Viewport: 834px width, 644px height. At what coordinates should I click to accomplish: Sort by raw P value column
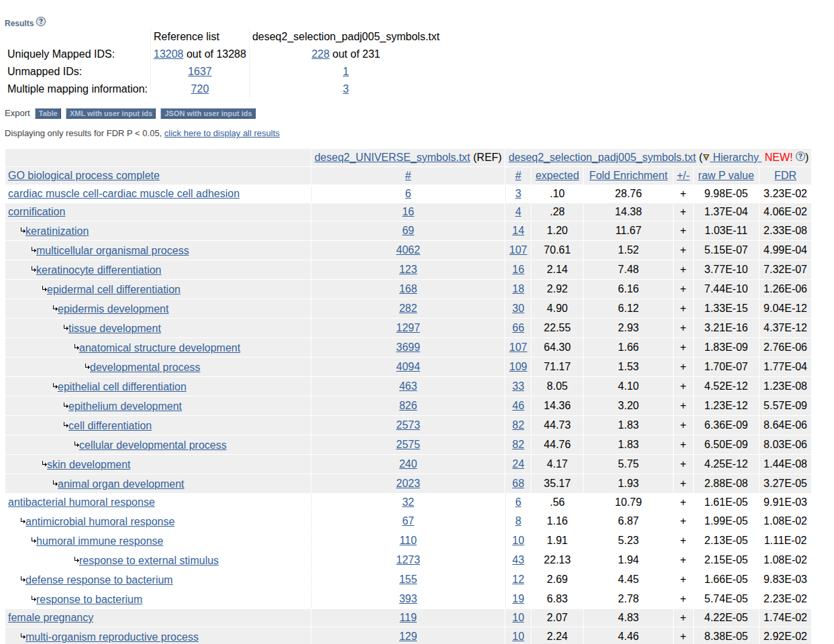coord(726,175)
